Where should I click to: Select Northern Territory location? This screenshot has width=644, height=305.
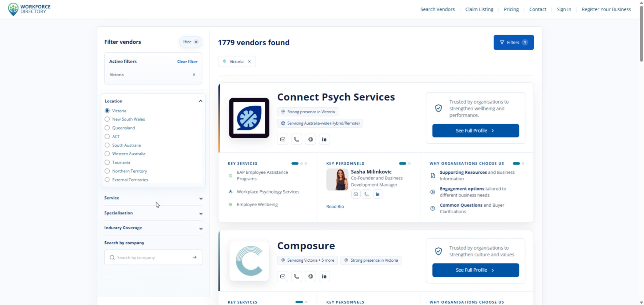107,171
